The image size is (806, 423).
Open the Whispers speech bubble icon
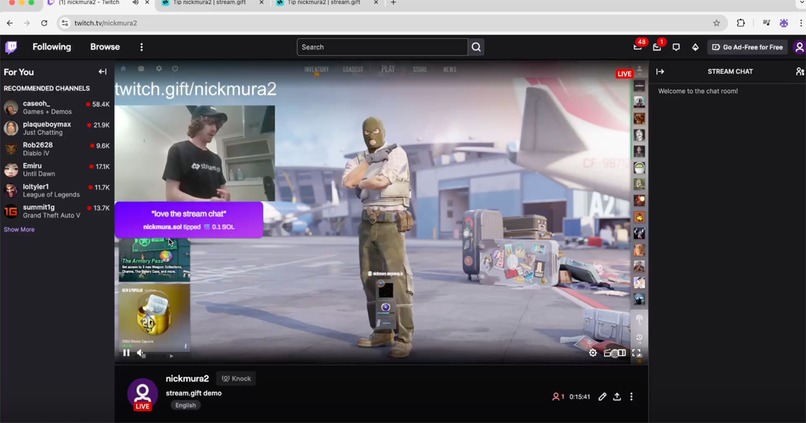point(676,47)
